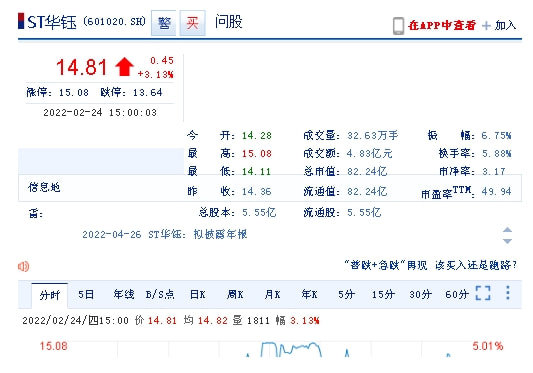Click the down arrow of the notice scroller
The height and width of the screenshot is (373, 533).
click(508, 241)
